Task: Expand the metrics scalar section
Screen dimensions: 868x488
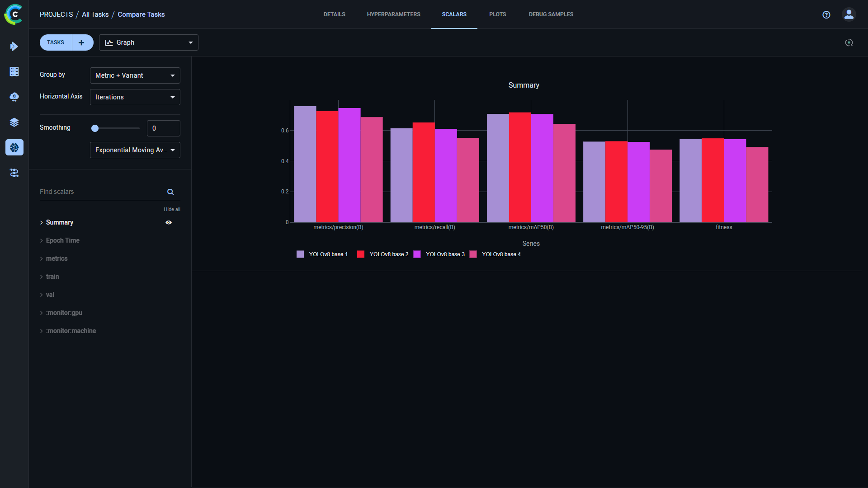Action: 57,258
